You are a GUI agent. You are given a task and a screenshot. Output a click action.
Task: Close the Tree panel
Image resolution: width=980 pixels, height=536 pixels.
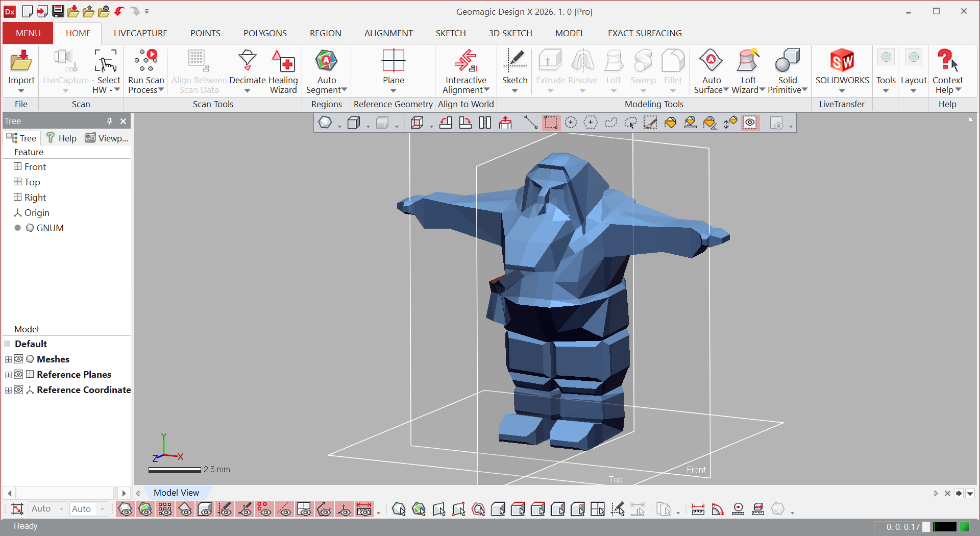123,121
